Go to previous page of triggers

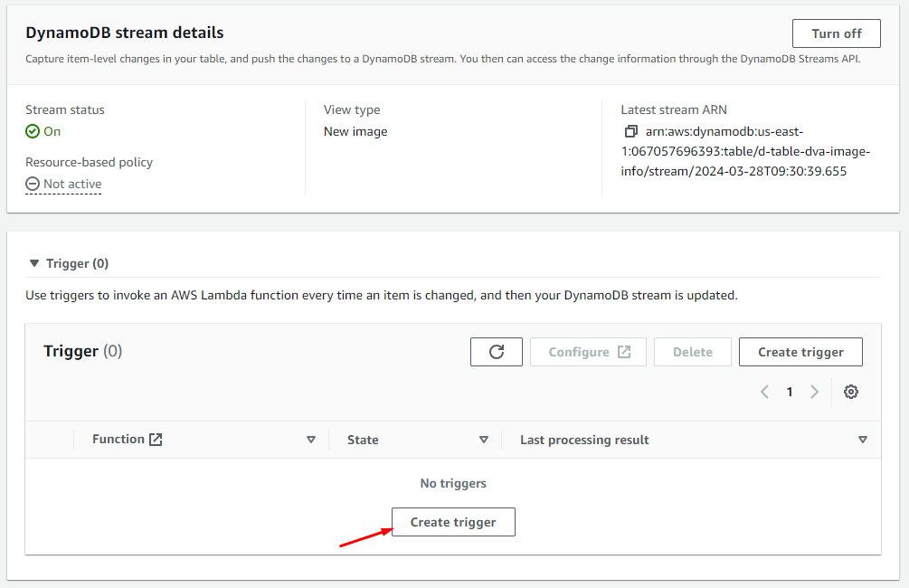coord(765,392)
